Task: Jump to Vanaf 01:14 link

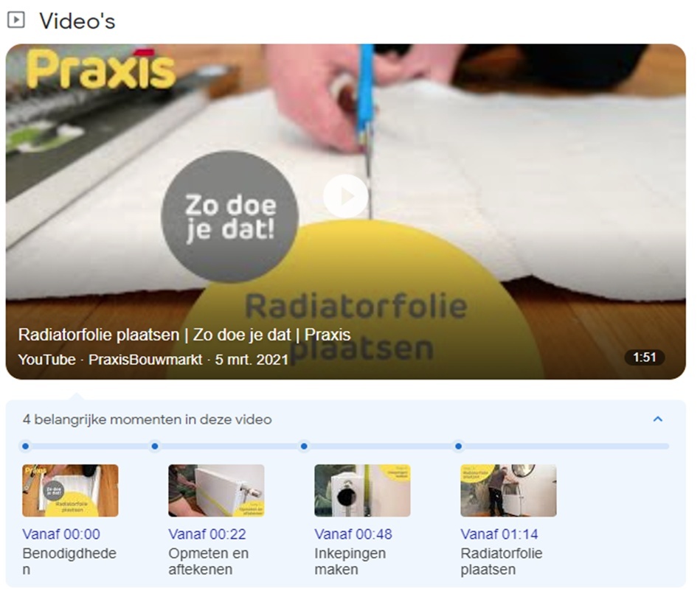Action: pos(499,534)
